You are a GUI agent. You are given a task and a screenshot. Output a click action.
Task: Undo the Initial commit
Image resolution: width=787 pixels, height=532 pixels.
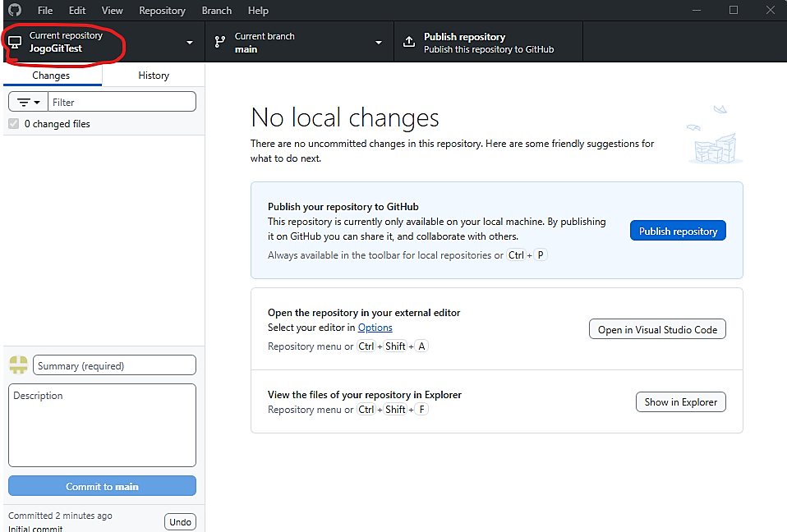(180, 521)
